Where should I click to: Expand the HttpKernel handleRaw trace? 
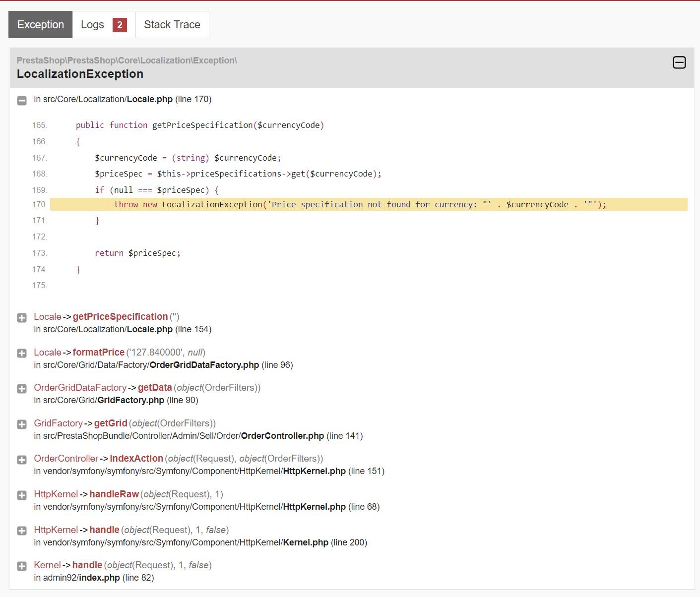[x=22, y=495]
